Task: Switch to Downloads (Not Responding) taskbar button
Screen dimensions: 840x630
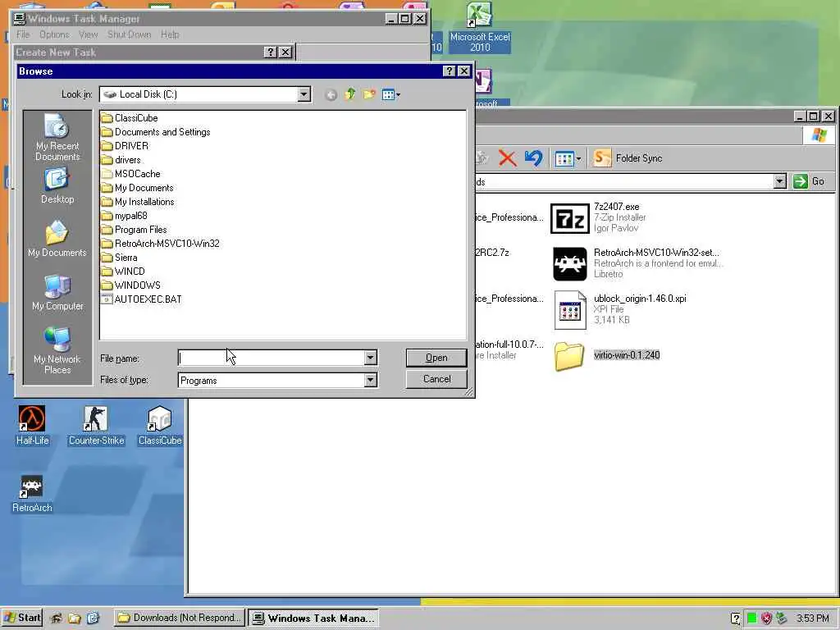Action: coord(179,618)
